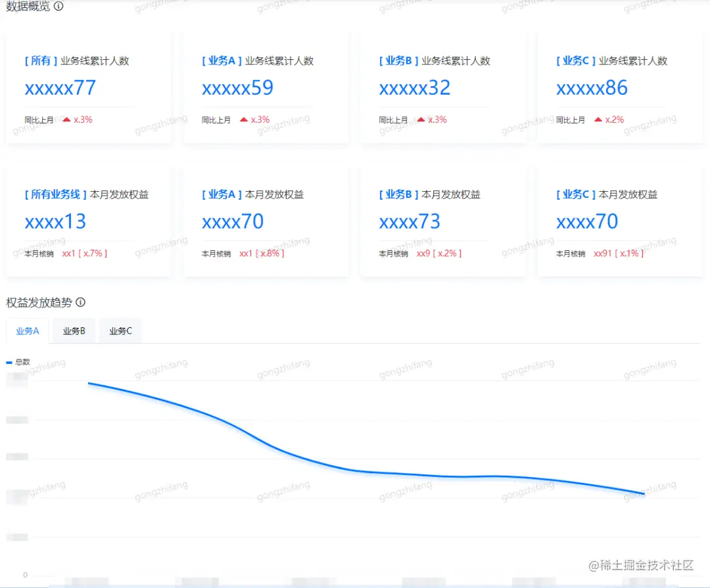Click the xxxx70 value in 业务A 本月发放权益 card
Screen dimensions: 710x588
click(x=233, y=222)
